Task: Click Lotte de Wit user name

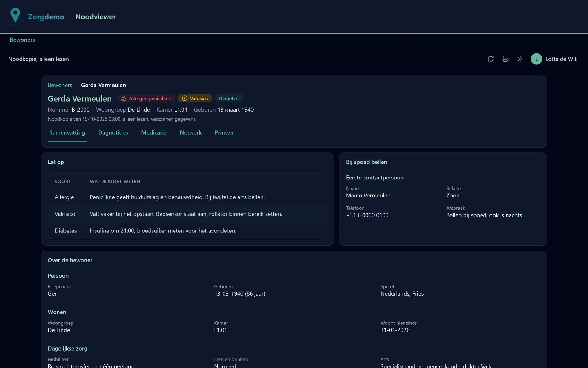Action: click(561, 59)
